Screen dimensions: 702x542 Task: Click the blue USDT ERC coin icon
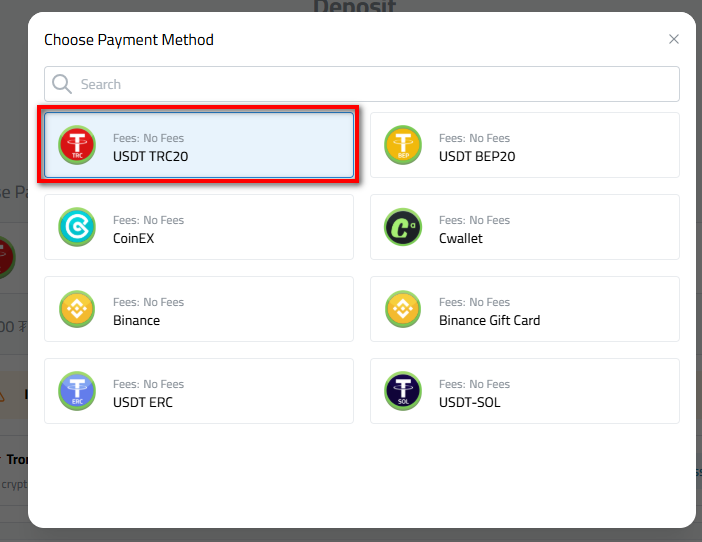point(77,392)
